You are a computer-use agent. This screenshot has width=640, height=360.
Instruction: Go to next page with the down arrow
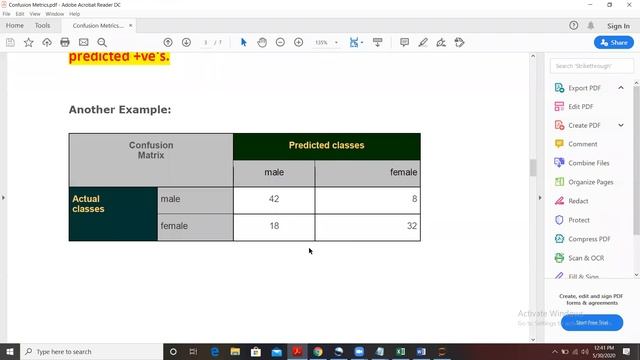click(x=186, y=42)
